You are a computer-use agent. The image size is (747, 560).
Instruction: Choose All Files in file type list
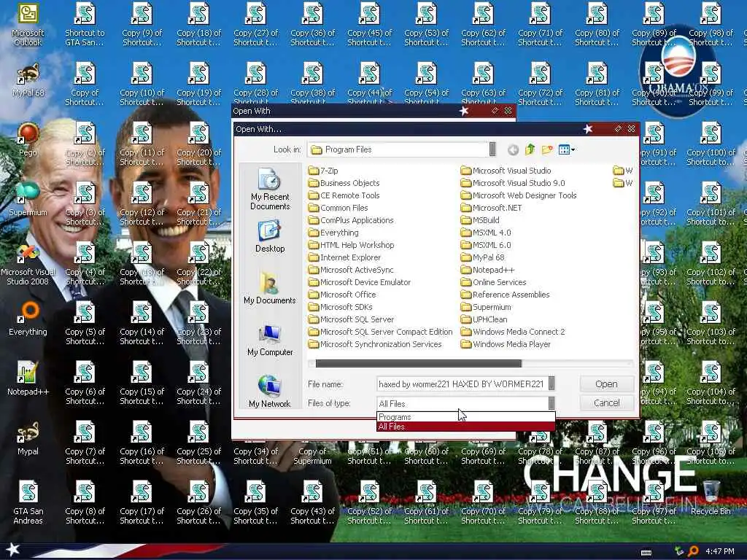[x=465, y=427]
